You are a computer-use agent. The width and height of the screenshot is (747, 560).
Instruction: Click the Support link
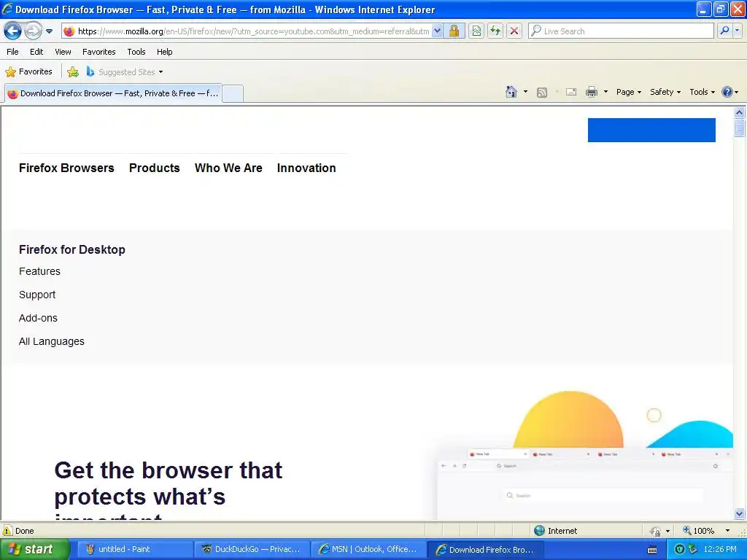pos(37,295)
